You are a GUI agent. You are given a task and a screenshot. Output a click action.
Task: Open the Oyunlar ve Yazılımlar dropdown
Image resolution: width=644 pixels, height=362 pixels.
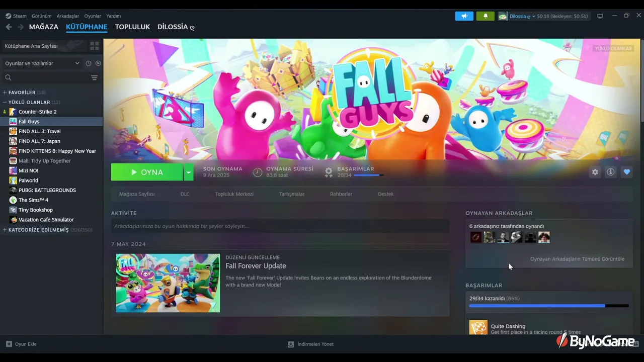tap(42, 63)
